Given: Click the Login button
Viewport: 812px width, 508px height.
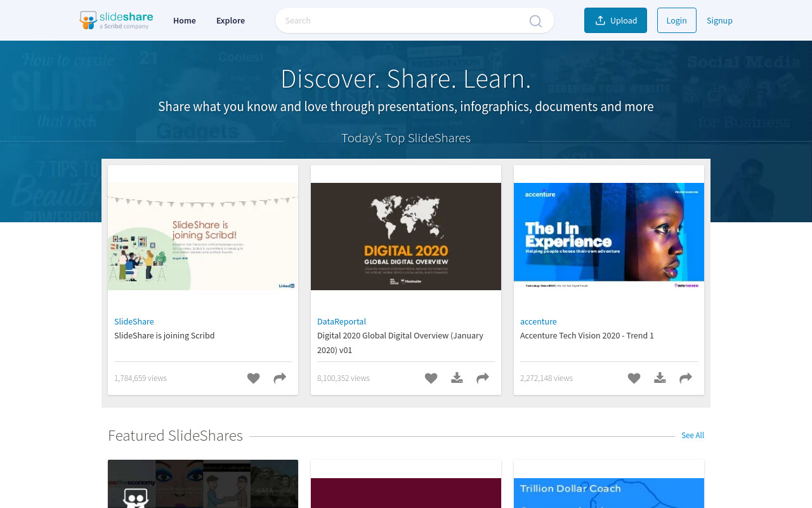Looking at the screenshot, I should (677, 20).
